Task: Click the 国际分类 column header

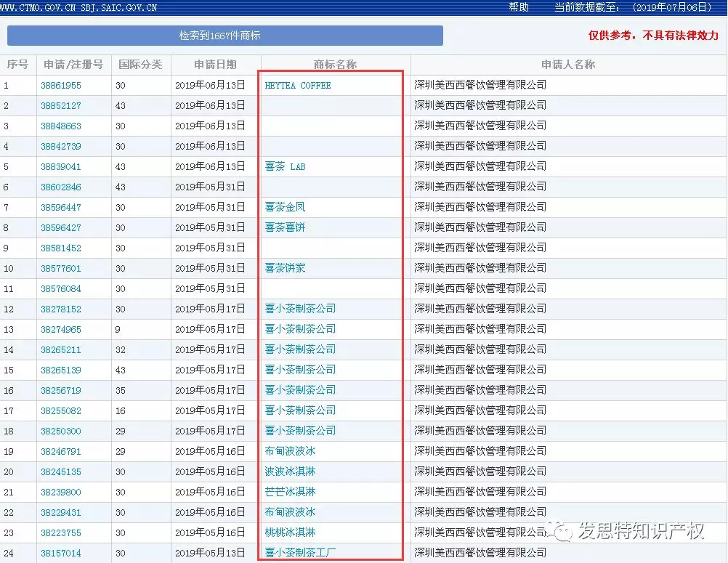Action: [x=141, y=65]
